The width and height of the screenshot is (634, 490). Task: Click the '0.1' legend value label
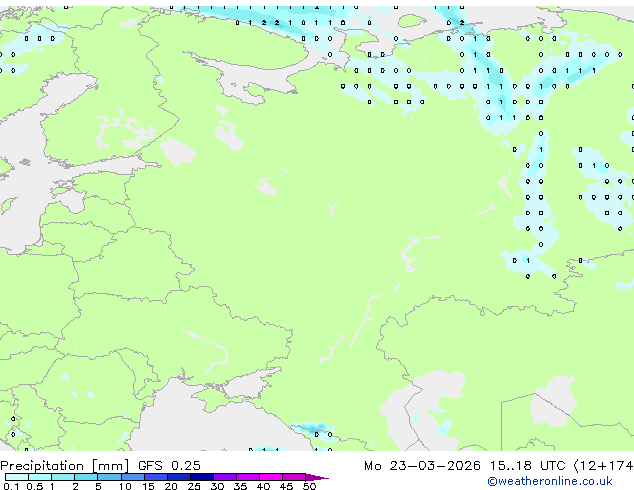point(11,486)
